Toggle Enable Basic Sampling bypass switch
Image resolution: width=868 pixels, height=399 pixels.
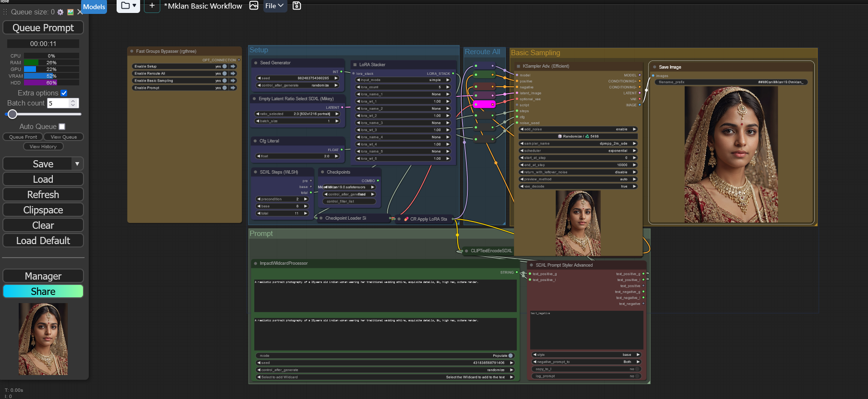224,81
